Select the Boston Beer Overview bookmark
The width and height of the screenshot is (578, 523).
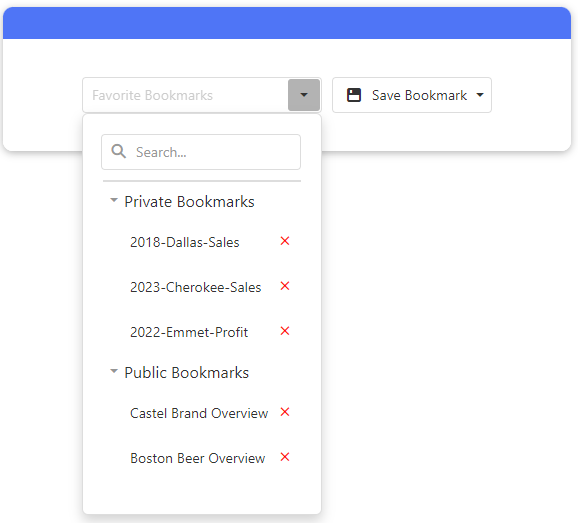[198, 458]
